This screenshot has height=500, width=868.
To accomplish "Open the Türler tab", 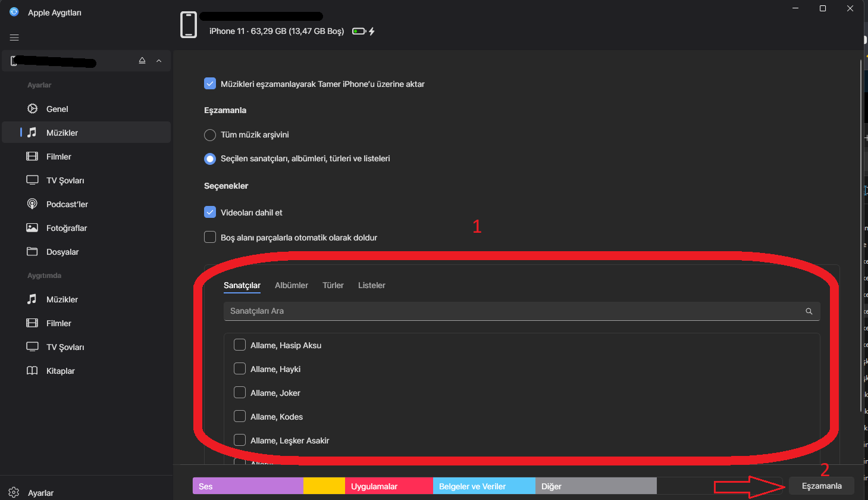I will [333, 286].
